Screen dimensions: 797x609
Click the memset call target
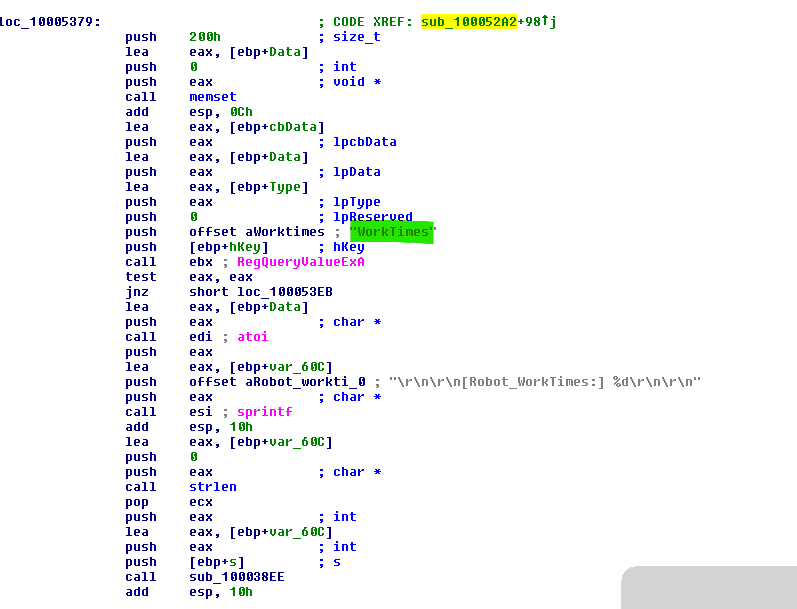pos(211,97)
